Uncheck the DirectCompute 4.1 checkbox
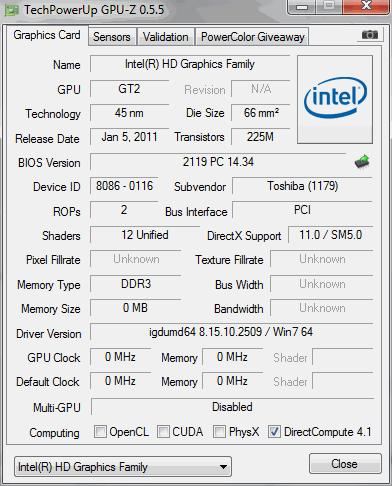Image resolution: width=392 pixels, height=486 pixels. click(x=274, y=431)
